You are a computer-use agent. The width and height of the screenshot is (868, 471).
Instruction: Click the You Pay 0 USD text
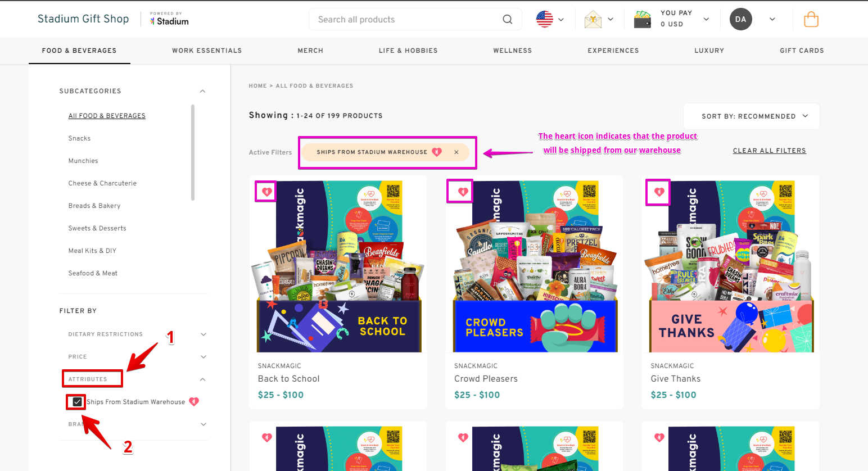(676, 19)
